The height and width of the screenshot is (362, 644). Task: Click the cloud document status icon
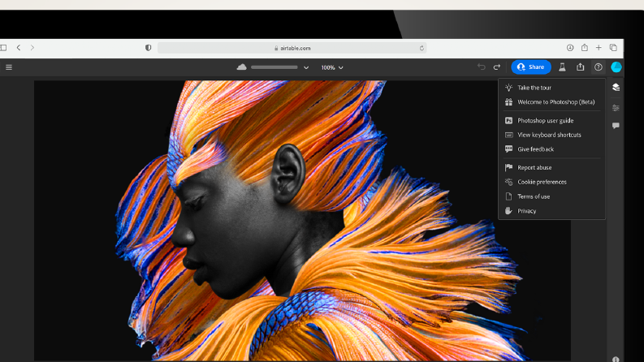(x=241, y=67)
